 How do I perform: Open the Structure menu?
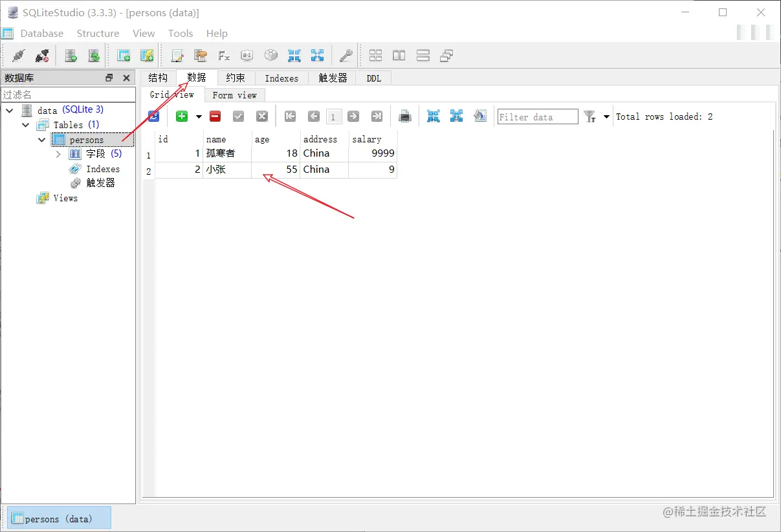(x=98, y=34)
